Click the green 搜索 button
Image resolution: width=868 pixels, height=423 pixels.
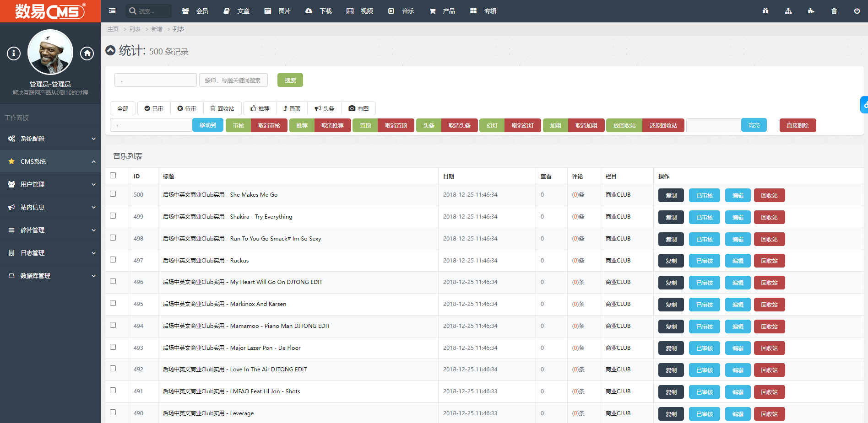290,80
